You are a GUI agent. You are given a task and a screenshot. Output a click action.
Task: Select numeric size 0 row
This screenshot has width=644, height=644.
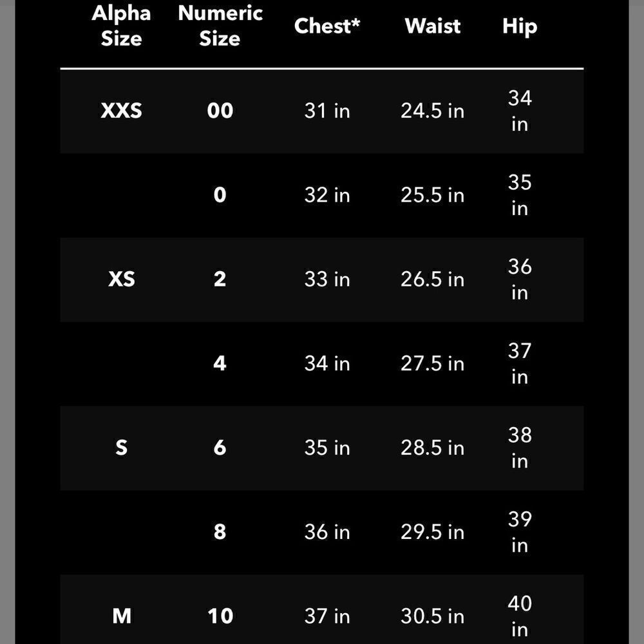[x=321, y=195]
